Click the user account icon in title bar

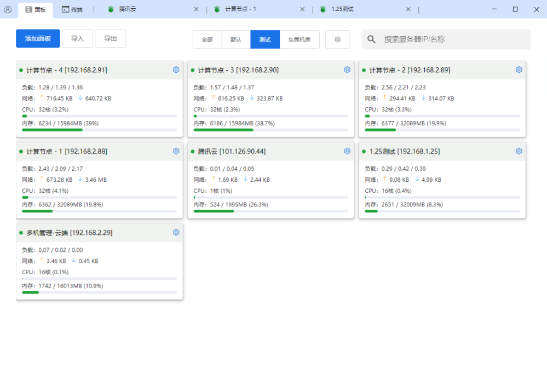tap(8, 9)
